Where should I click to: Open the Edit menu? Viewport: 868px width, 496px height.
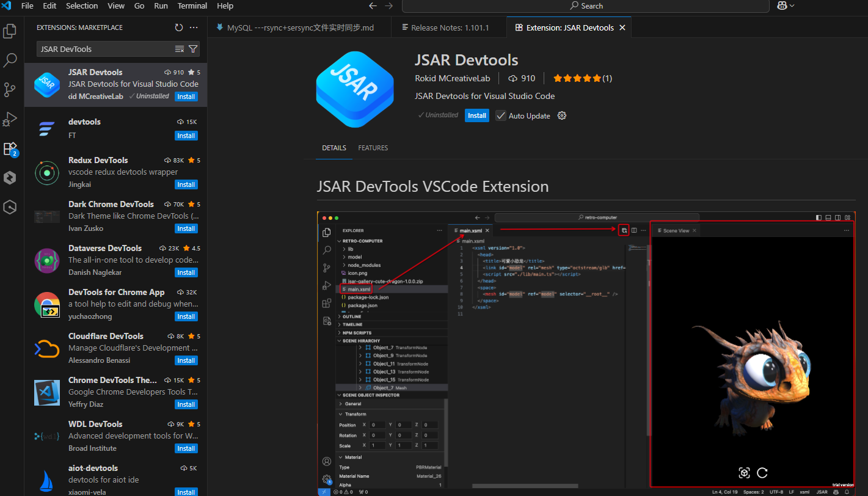(49, 6)
